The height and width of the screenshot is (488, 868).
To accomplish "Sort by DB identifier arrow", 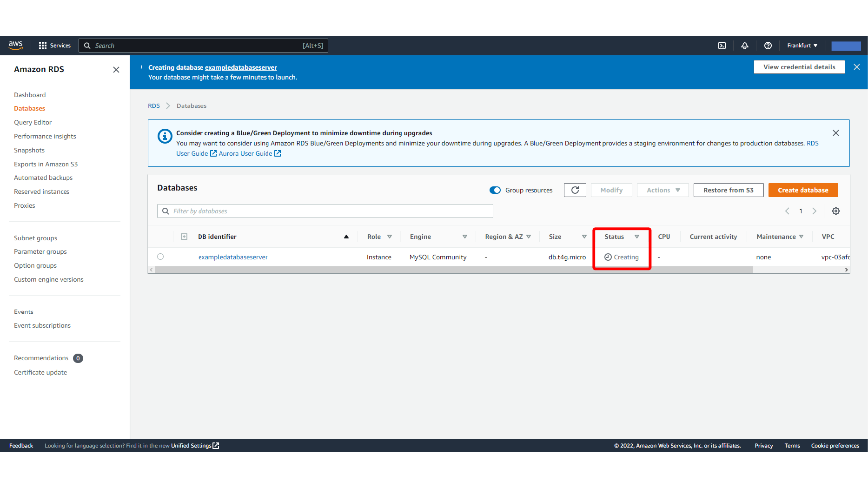I will [346, 237].
